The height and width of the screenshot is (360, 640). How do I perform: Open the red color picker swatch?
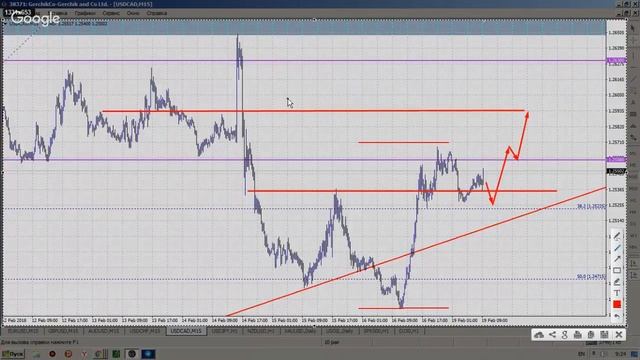pyautogui.click(x=617, y=304)
